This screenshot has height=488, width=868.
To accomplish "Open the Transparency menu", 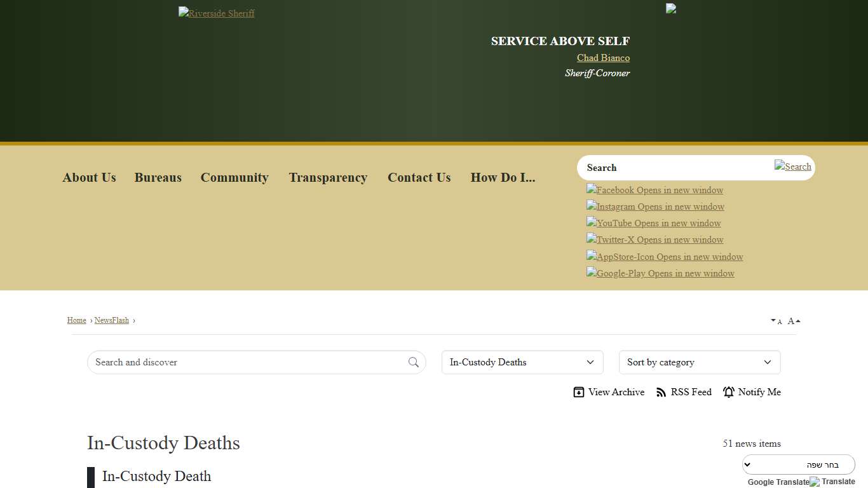I will pos(328,177).
